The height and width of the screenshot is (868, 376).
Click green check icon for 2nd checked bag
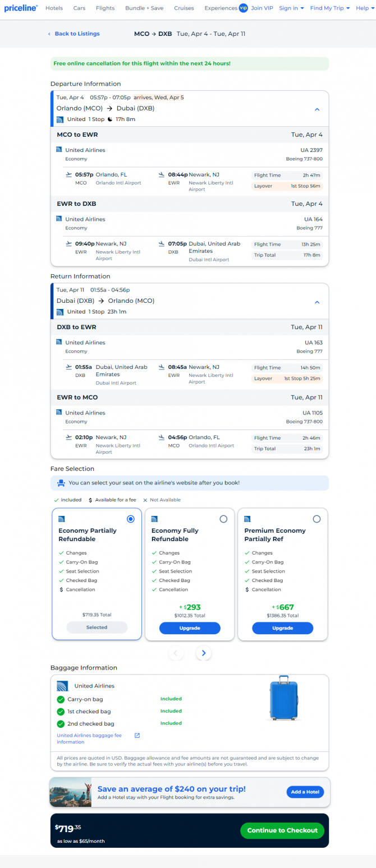point(61,724)
